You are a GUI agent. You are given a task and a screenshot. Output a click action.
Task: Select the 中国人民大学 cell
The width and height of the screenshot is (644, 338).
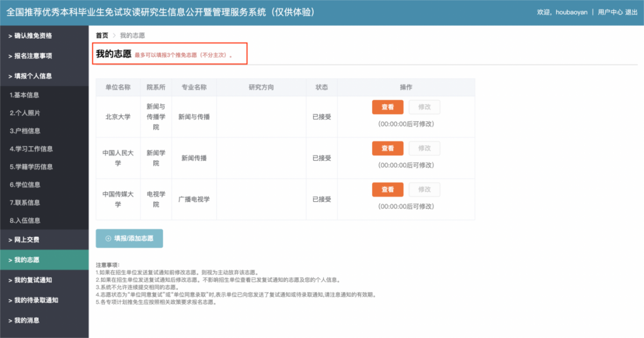[118, 158]
